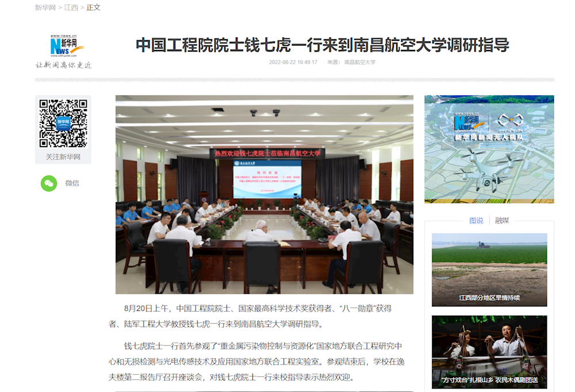Screen dimensions: 575x392
Task: Click the article headline about 钱七虎
Action: point(322,45)
